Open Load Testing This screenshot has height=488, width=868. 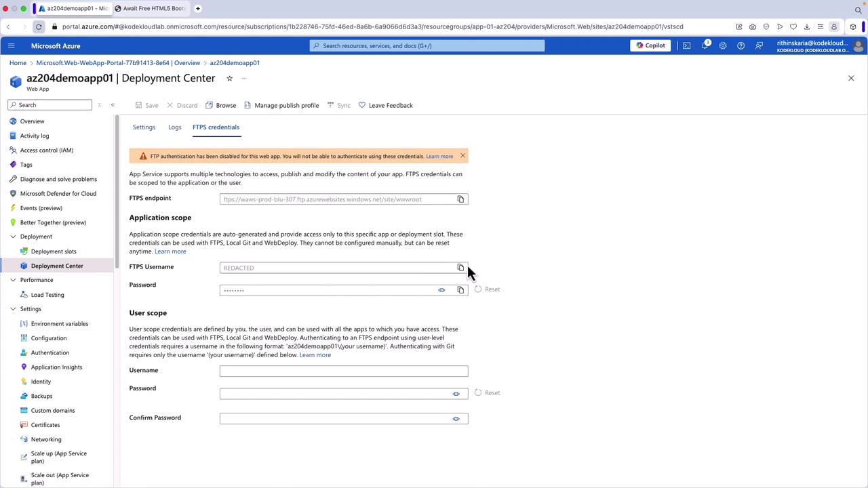tap(47, 295)
